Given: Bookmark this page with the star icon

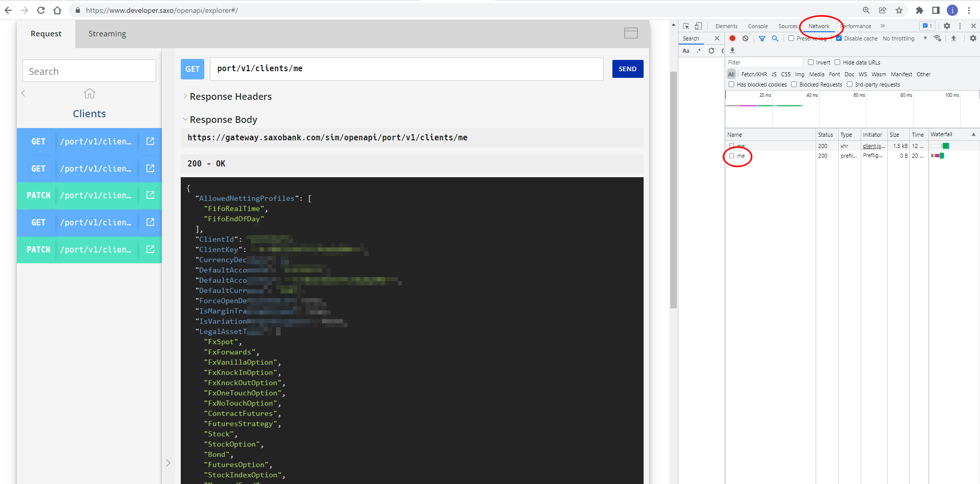Looking at the screenshot, I should click(x=899, y=10).
